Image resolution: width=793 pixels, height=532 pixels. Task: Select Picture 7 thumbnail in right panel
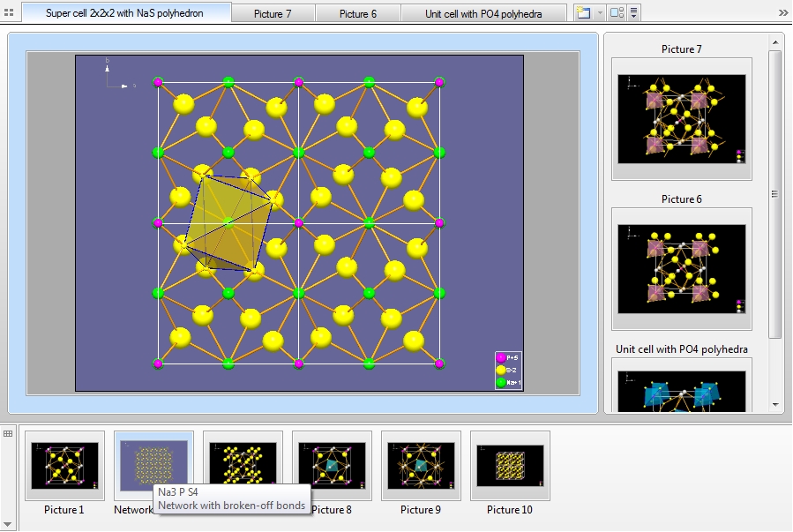point(681,118)
